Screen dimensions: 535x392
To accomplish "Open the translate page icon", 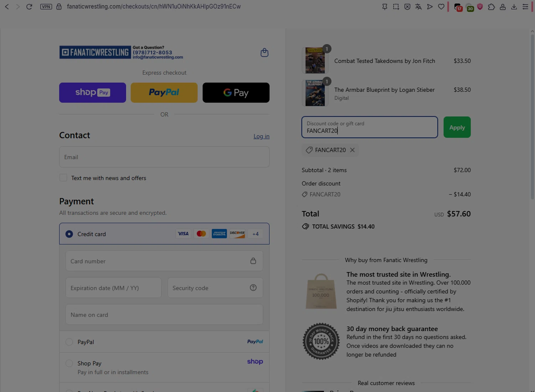I will [418, 6].
